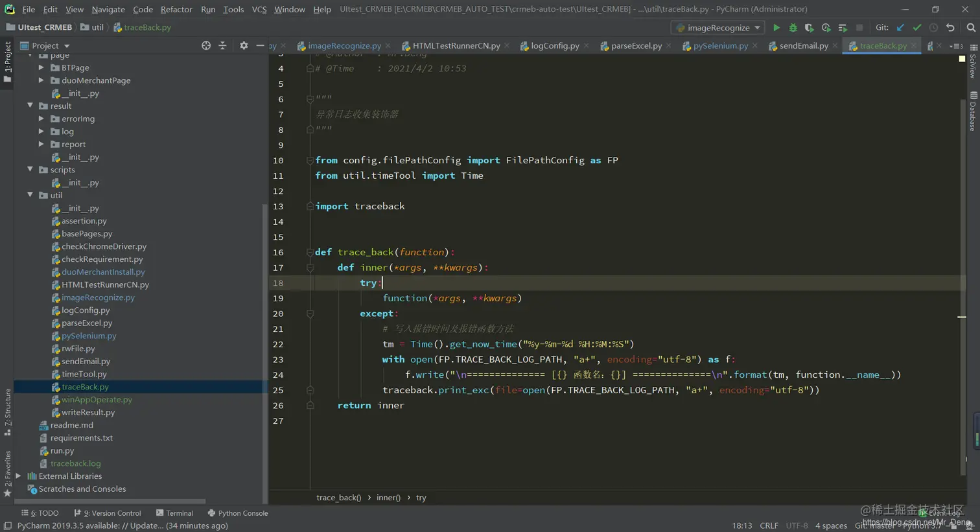Switch to the parseExcel.py tab
The width and height of the screenshot is (980, 532).
point(636,45)
